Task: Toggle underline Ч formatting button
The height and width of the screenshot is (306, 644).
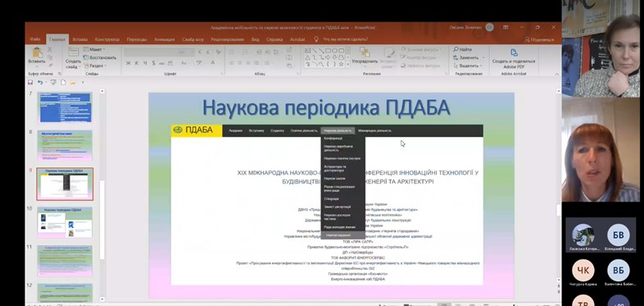Action: pyautogui.click(x=145, y=63)
